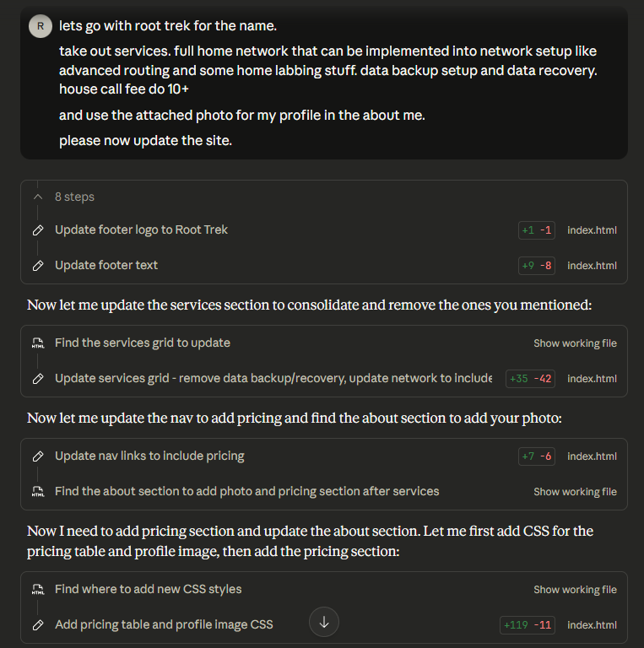Click pencil icon beside Update services grid
This screenshot has height=648, width=644.
[38, 379]
